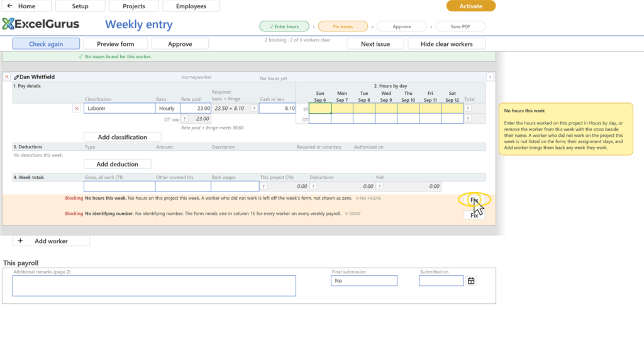Click Hide clear workers

[447, 43]
